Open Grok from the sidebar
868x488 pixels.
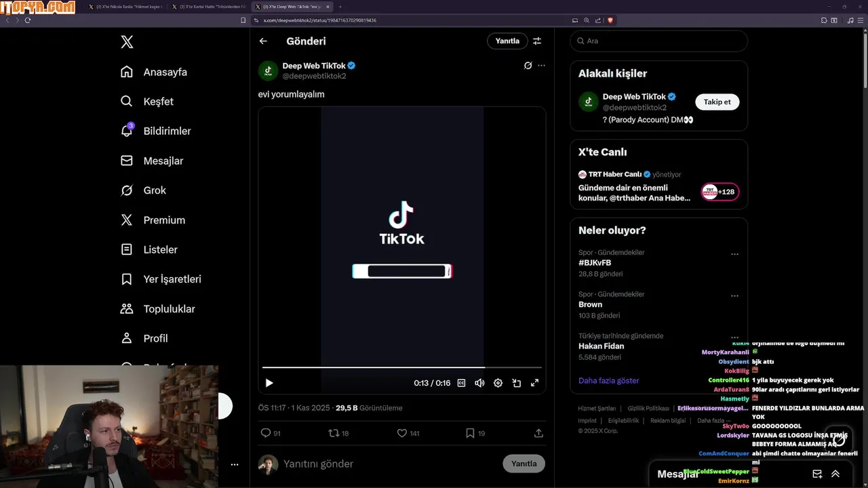tap(143, 190)
